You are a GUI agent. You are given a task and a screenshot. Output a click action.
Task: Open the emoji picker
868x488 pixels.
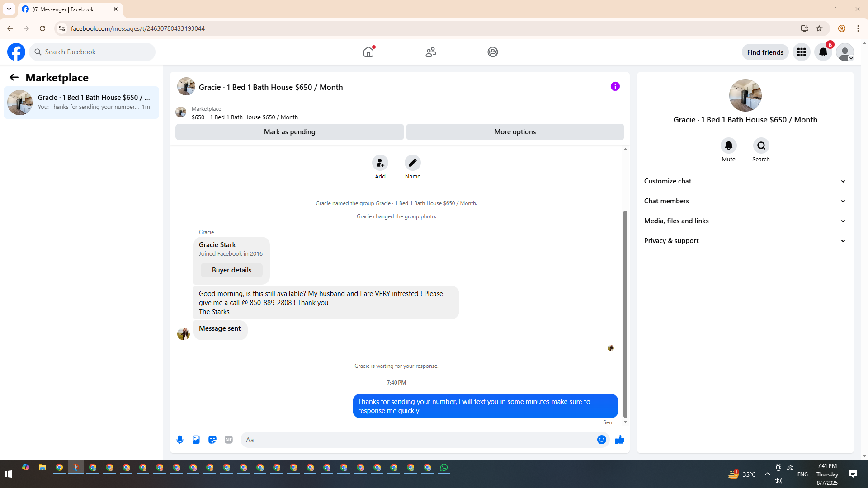[602, 440]
